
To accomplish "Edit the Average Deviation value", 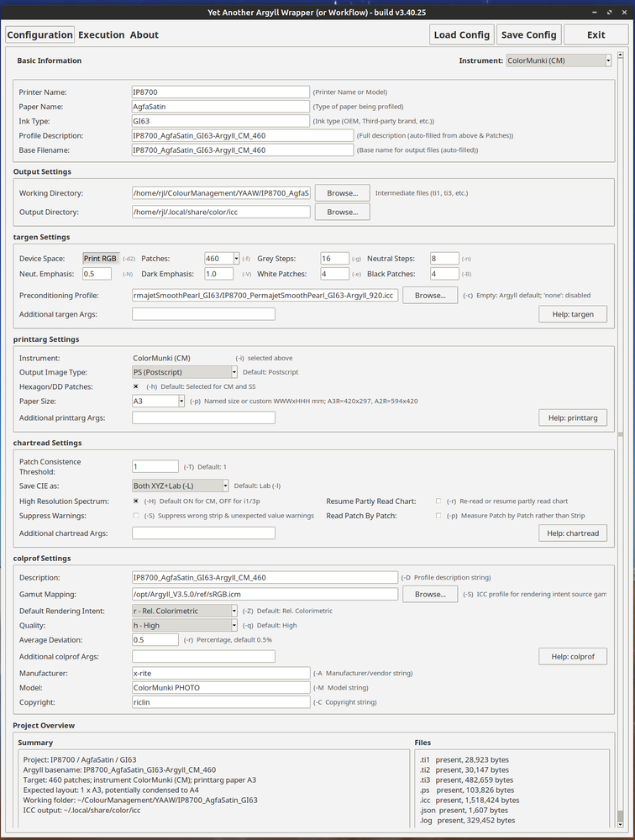I will click(155, 639).
